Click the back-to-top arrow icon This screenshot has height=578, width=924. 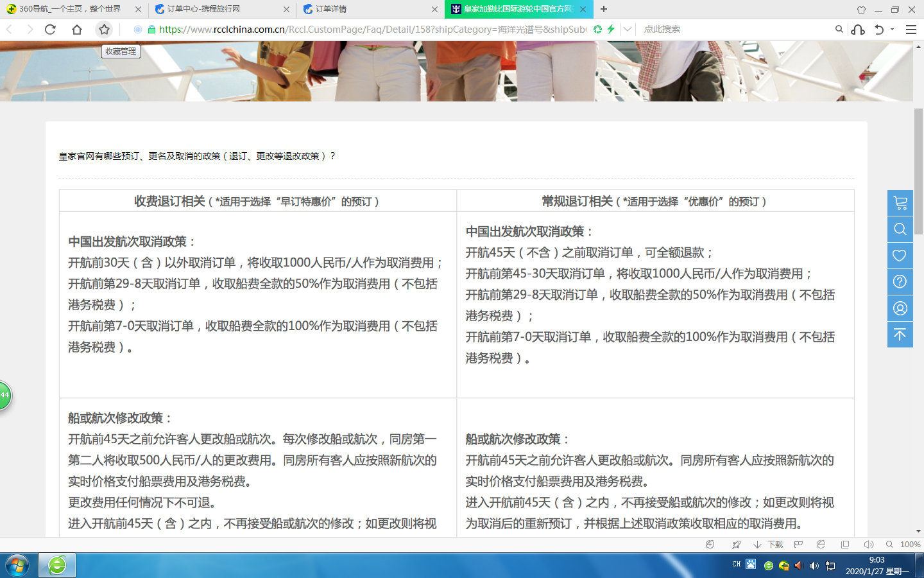900,335
